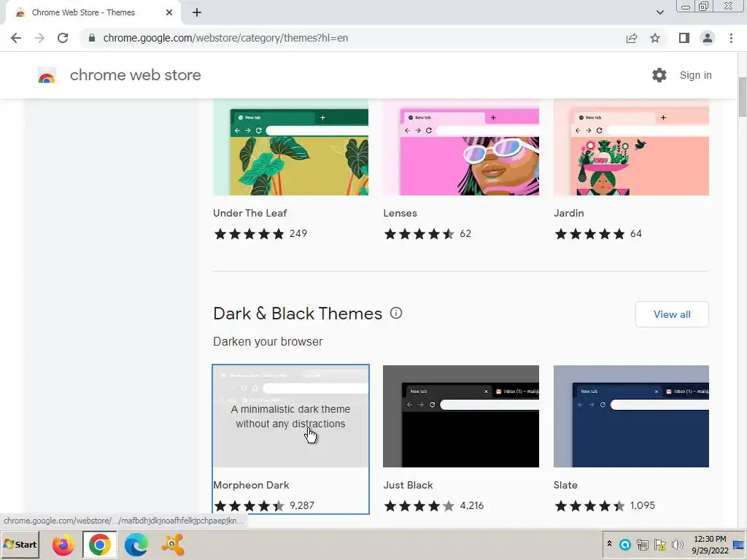Image resolution: width=747 pixels, height=560 pixels.
Task: Open web store settings gear
Action: point(659,75)
